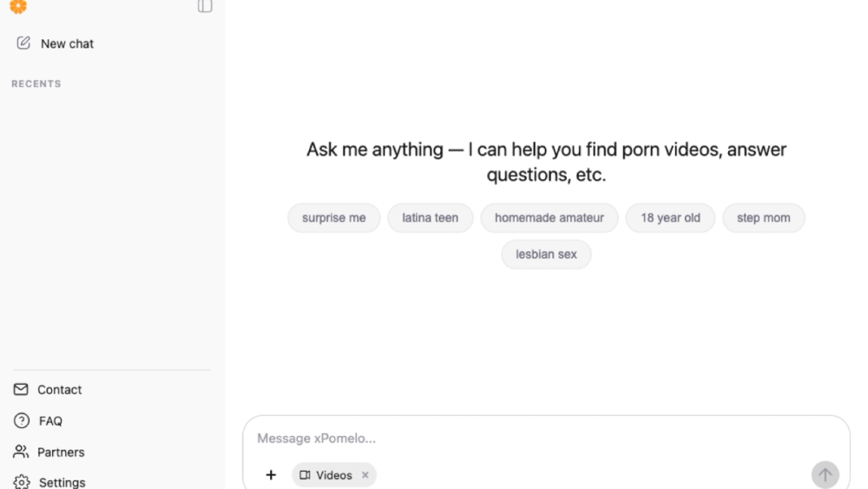Click the orange flower logo icon
This screenshot has height=489, width=868.
coord(18,6)
